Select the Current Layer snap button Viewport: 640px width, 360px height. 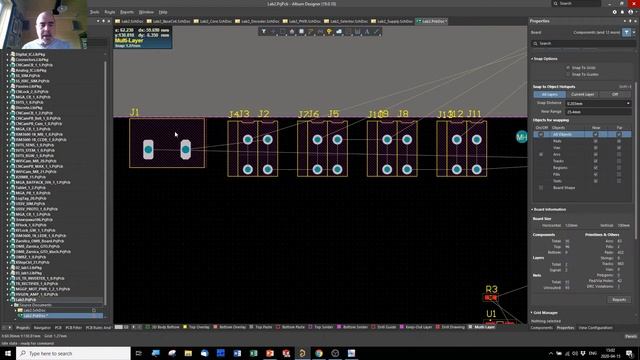(582, 94)
